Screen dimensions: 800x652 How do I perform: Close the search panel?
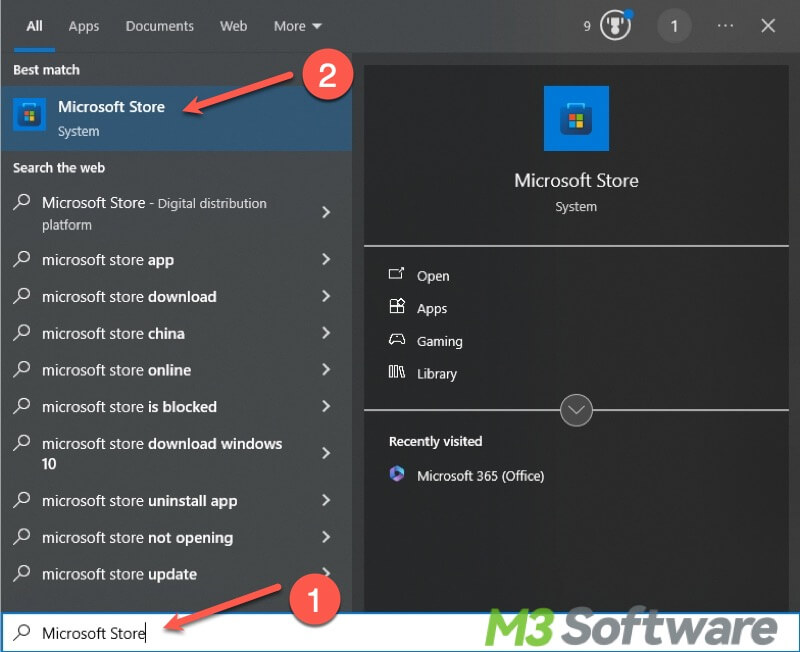click(768, 26)
